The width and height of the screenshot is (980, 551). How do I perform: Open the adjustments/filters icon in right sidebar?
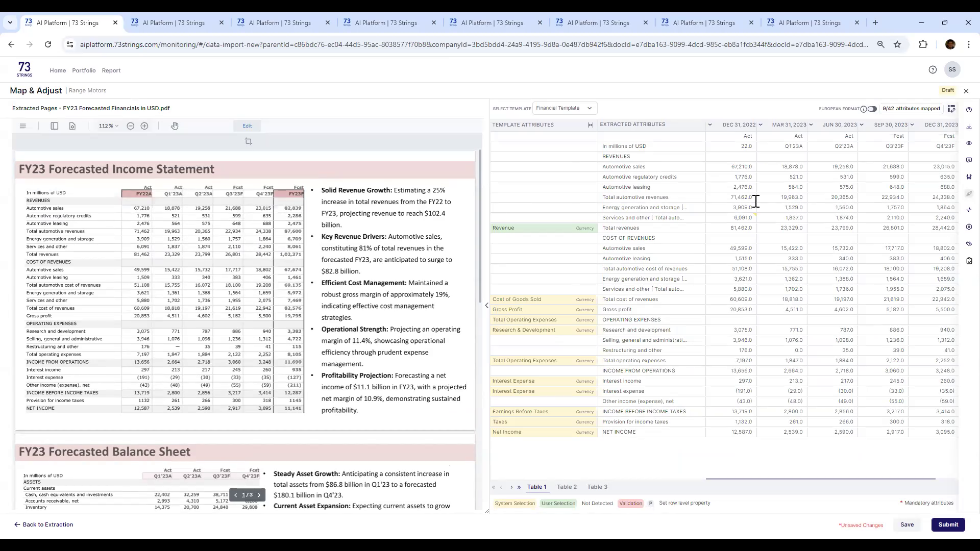(969, 176)
